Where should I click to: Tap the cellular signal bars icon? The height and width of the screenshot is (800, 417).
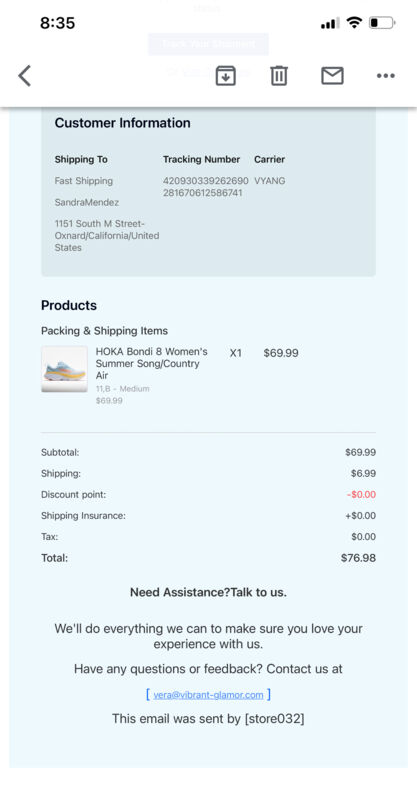tap(330, 23)
